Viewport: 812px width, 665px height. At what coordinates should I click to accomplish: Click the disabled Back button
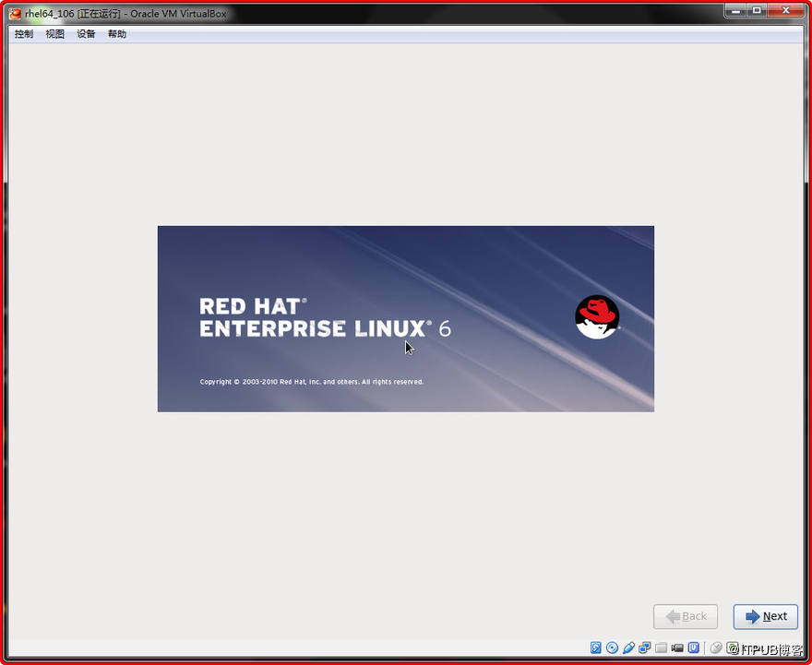tap(686, 616)
